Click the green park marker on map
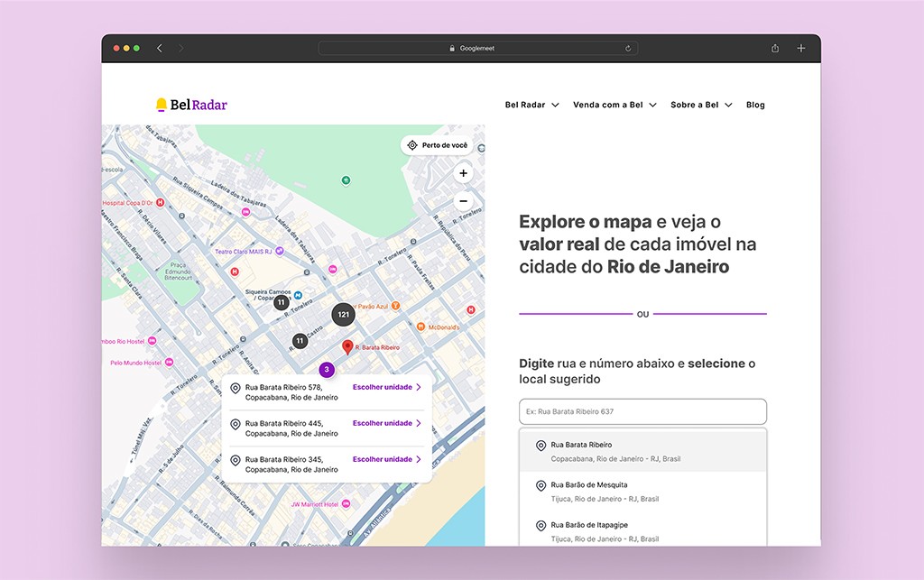The height and width of the screenshot is (580, 924). (x=346, y=180)
